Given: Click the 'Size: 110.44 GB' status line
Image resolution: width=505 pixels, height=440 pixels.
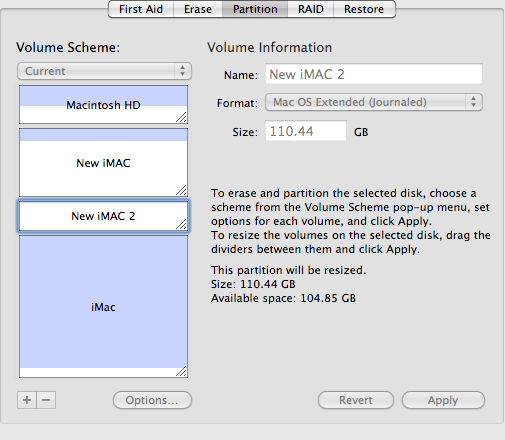Looking at the screenshot, I should point(253,284).
